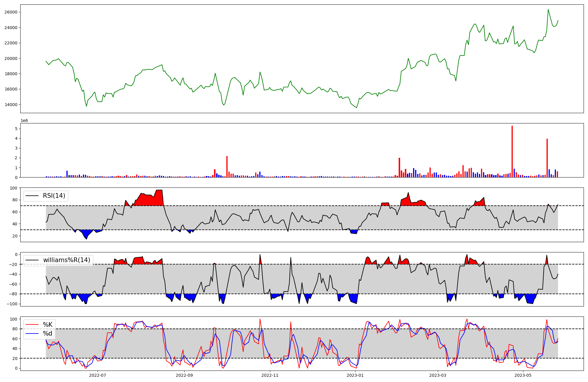Click the 2022-09 x-axis date label
This screenshot has width=588, height=382.
(x=184, y=375)
